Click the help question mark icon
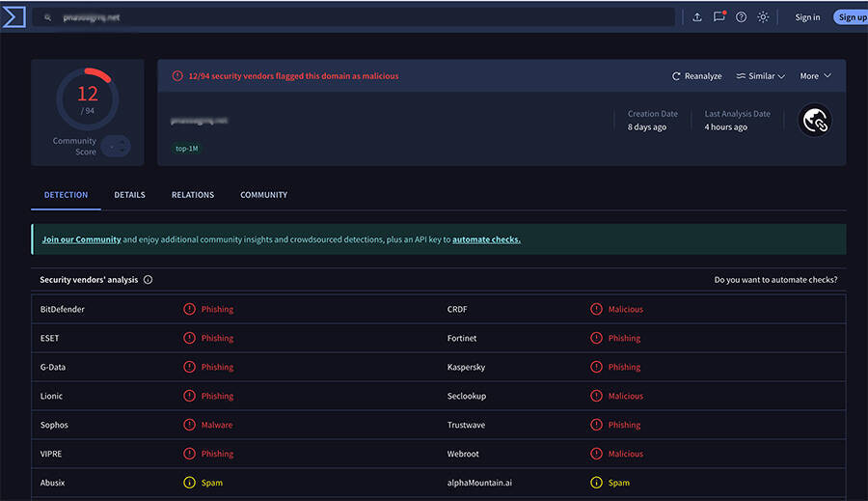Image resolution: width=868 pixels, height=501 pixels. coord(741,17)
